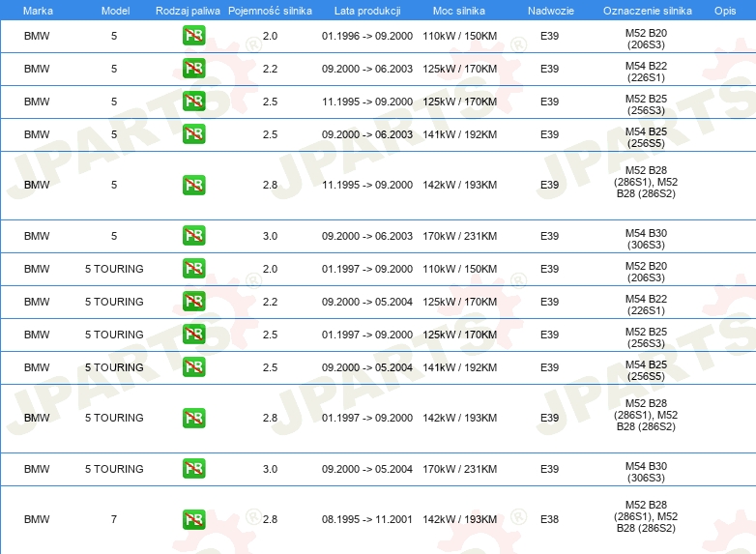Click fuel icon for 5 TOURING 2.8 row
Screen dimensions: 756x554
coord(193,418)
